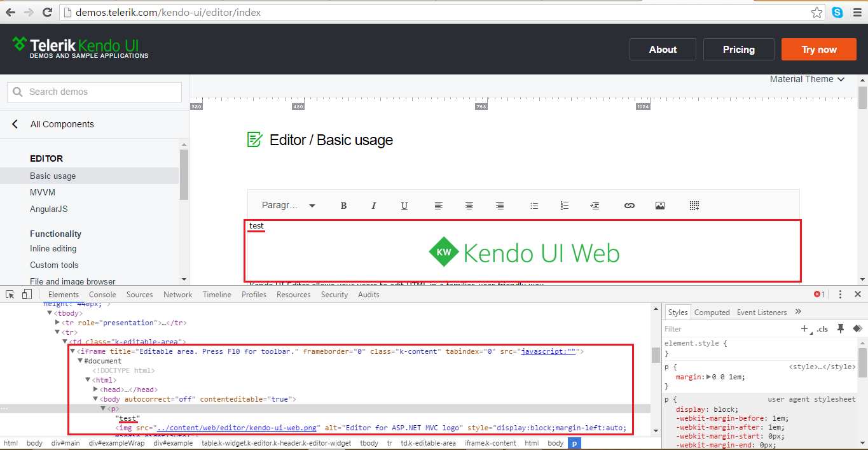
Task: Align text right in the editor
Action: [500, 206]
